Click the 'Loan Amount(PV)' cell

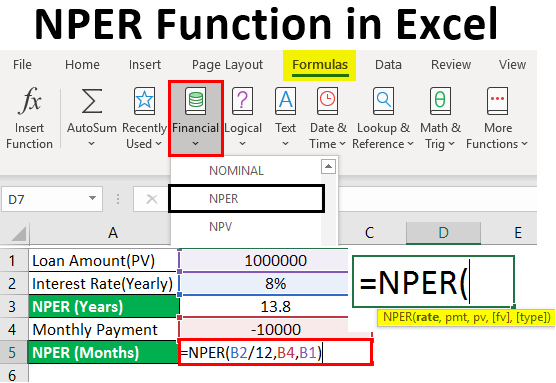(103, 260)
